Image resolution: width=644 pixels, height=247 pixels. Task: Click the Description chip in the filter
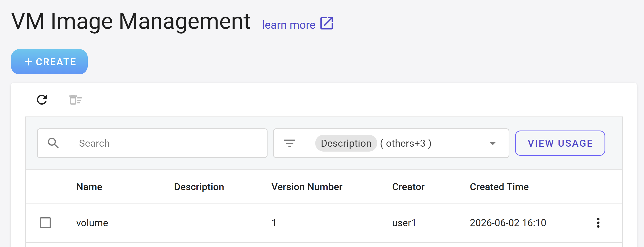click(346, 143)
